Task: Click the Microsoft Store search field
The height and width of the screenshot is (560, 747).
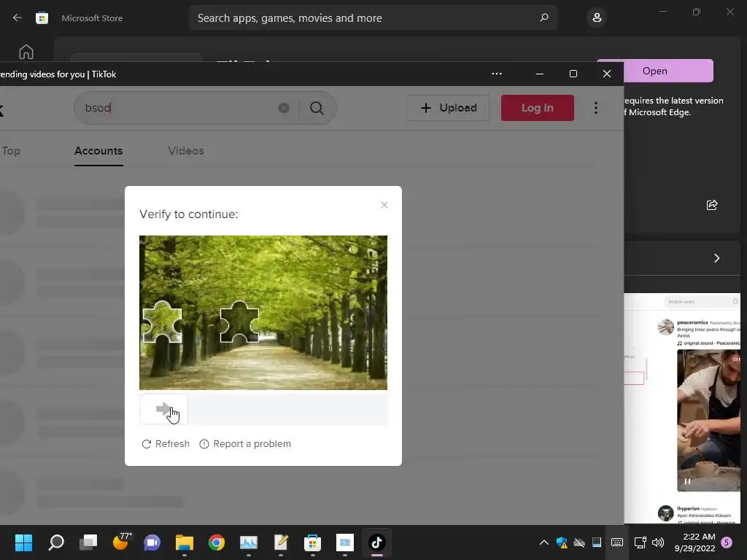Action: (x=373, y=18)
